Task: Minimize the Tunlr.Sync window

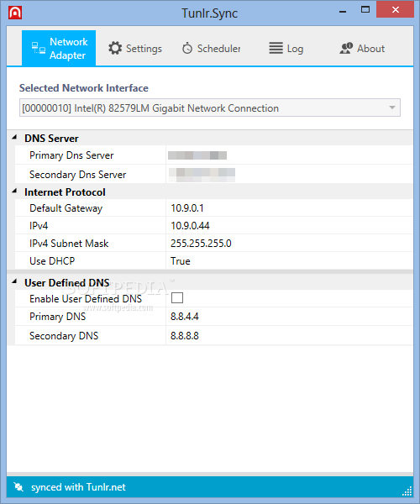Action: [343, 11]
